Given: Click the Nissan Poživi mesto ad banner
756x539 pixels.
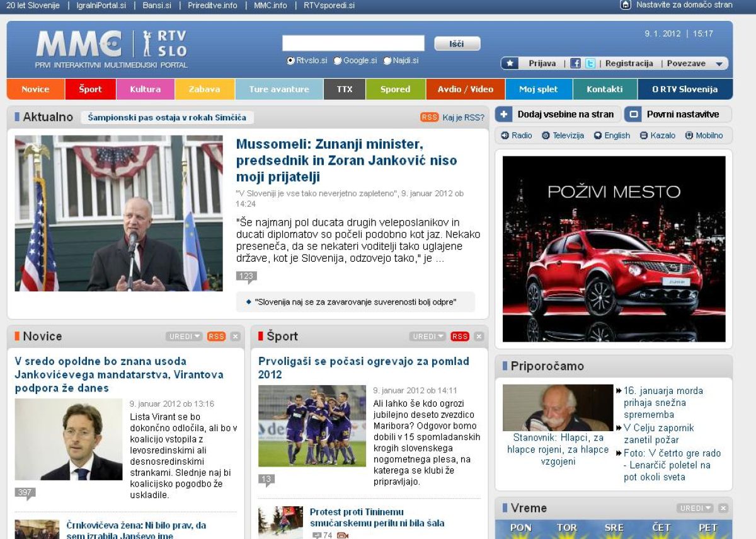Looking at the screenshot, I should [x=614, y=249].
